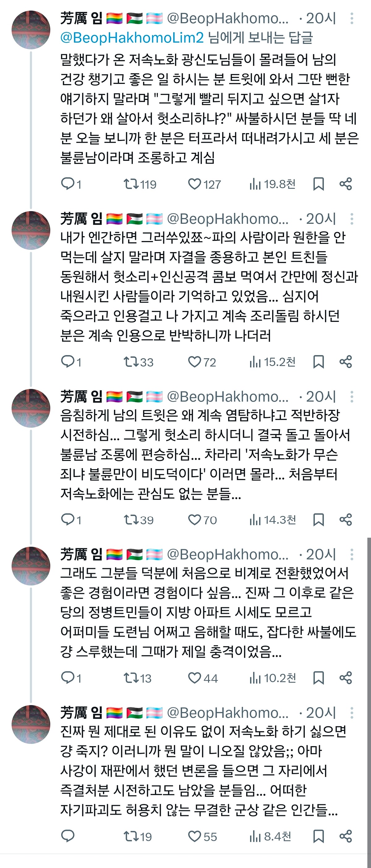Image resolution: width=371 pixels, height=868 pixels.
Task: View analytics for 8.4천 views tweet
Action: 270,836
